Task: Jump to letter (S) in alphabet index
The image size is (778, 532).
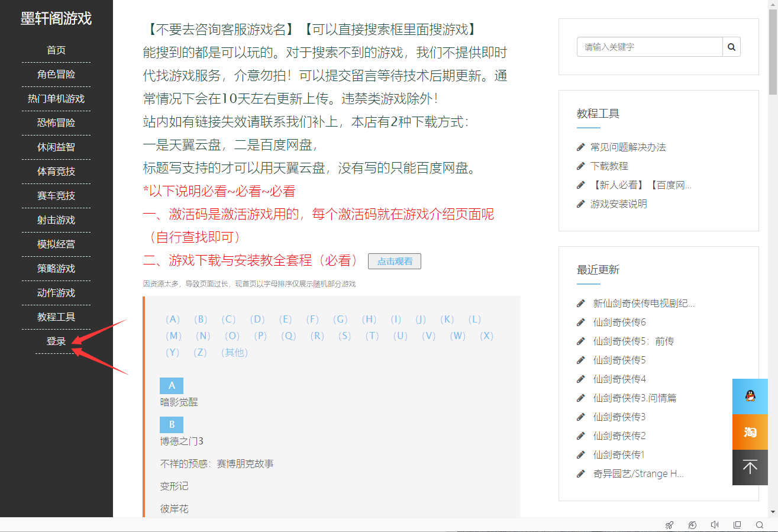Action: pyautogui.click(x=344, y=336)
